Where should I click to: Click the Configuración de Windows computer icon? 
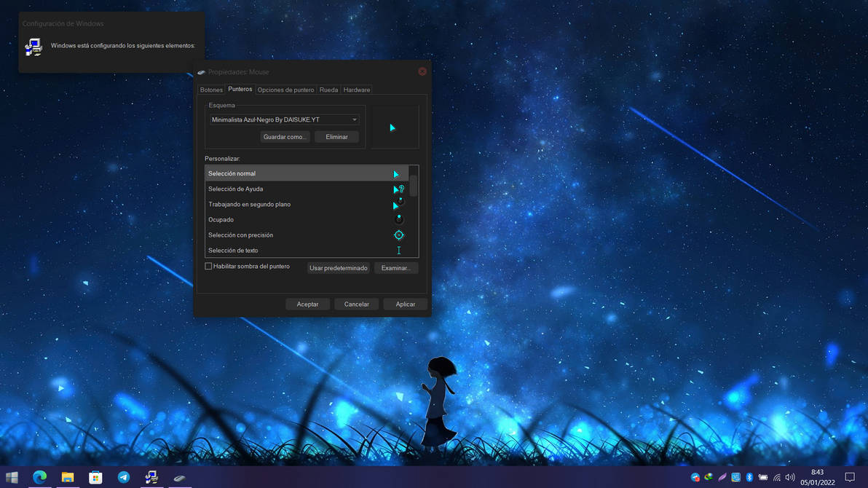(x=33, y=47)
